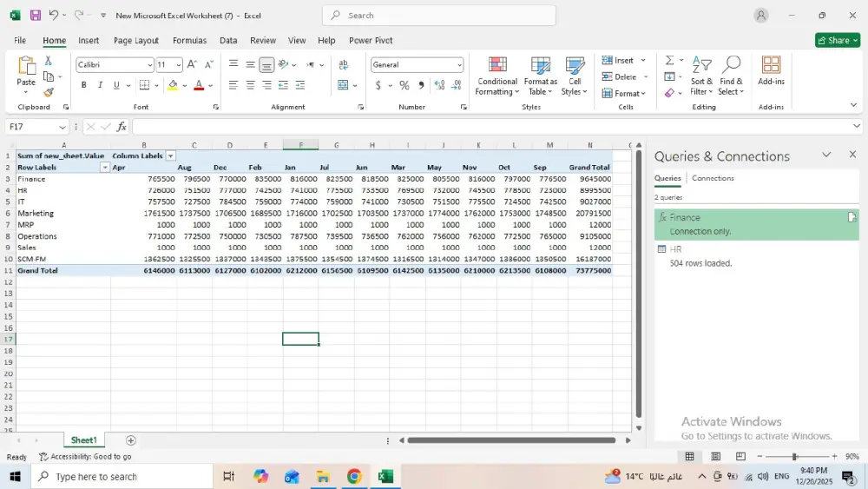Adjust the zoom slider handle

point(794,456)
